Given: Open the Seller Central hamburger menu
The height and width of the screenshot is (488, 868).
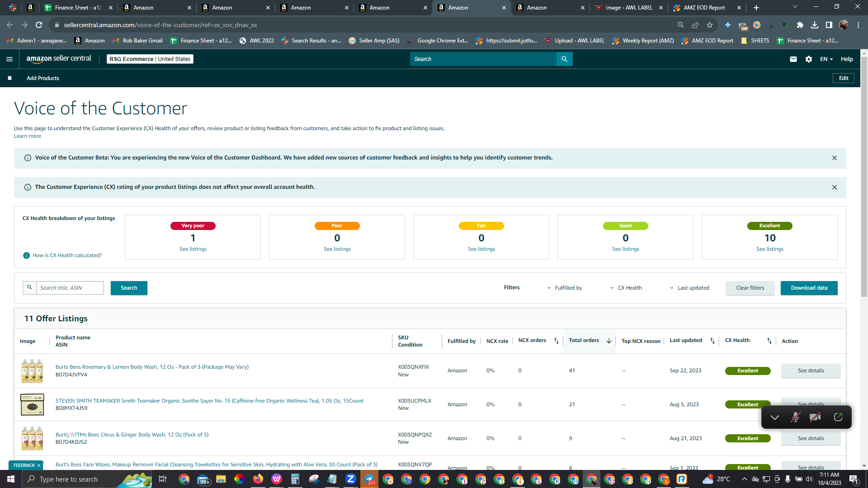Looking at the screenshot, I should pyautogui.click(x=9, y=59).
